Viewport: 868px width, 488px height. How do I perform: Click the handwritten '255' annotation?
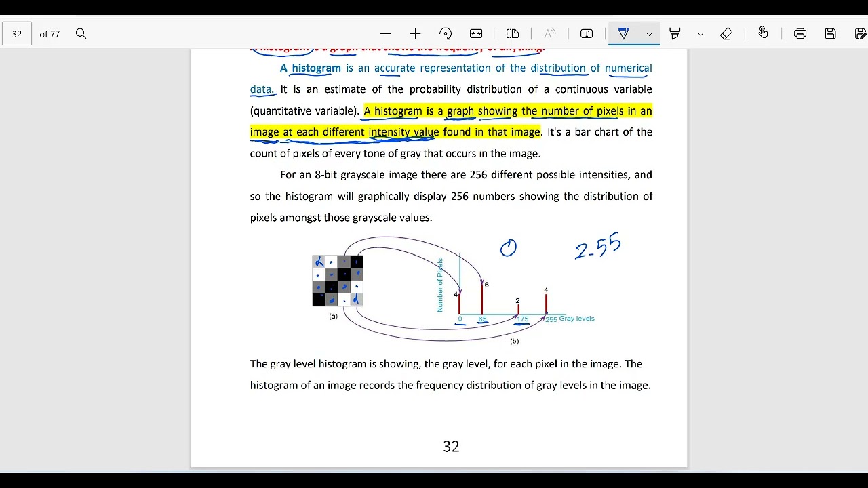pos(597,246)
